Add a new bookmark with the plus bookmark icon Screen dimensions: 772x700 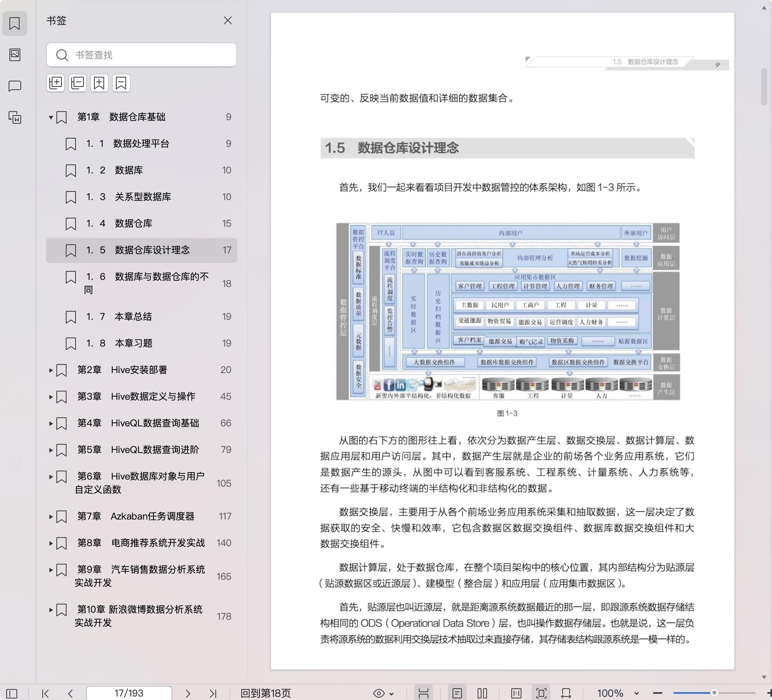coord(99,83)
